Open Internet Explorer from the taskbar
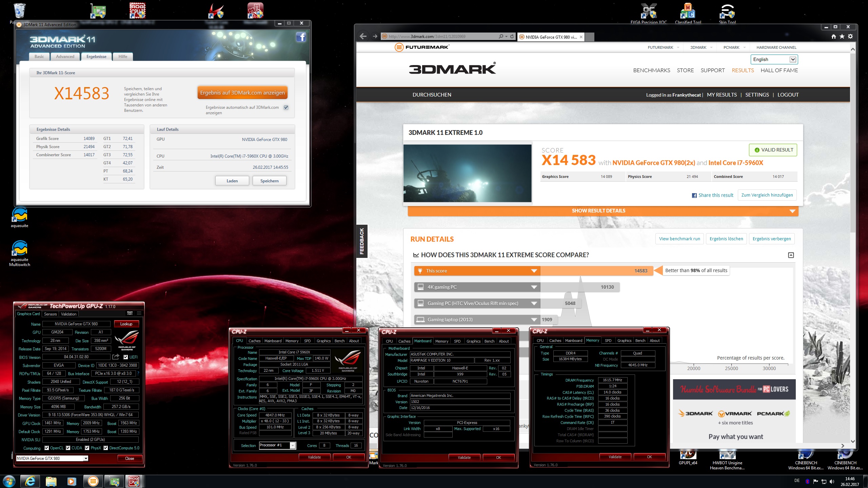Screen dimensions: 868x488 [x=30, y=481]
